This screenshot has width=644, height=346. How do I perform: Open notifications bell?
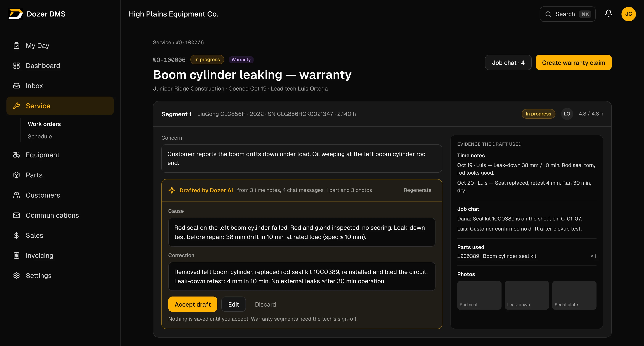[x=609, y=13]
